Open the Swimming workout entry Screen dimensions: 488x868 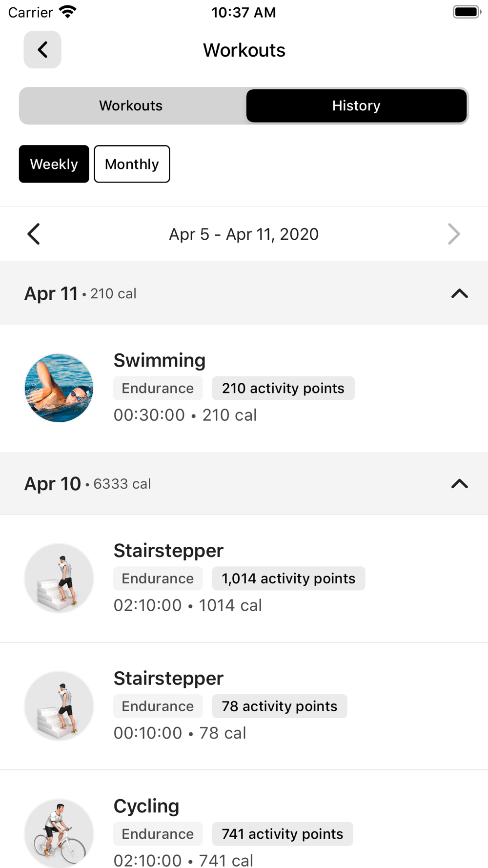click(160, 361)
